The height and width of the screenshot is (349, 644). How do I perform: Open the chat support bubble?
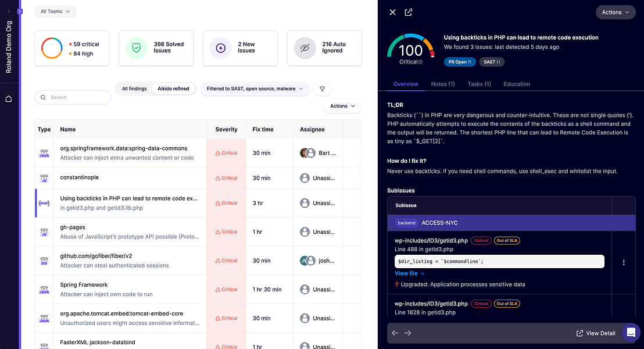(631, 333)
